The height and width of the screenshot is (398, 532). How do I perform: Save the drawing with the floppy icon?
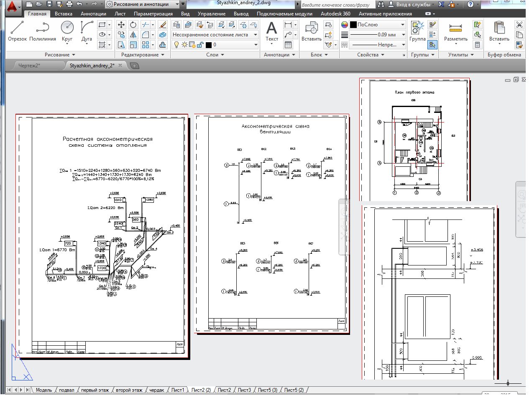coord(49,4)
